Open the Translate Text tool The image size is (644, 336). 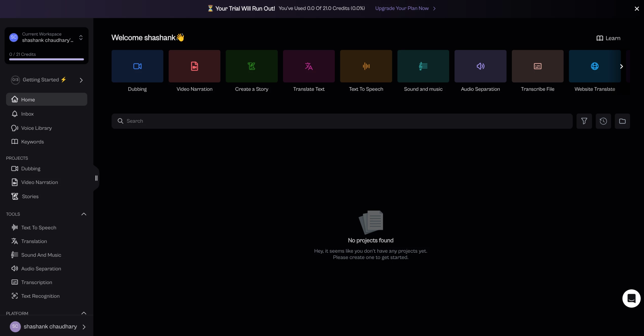point(308,66)
